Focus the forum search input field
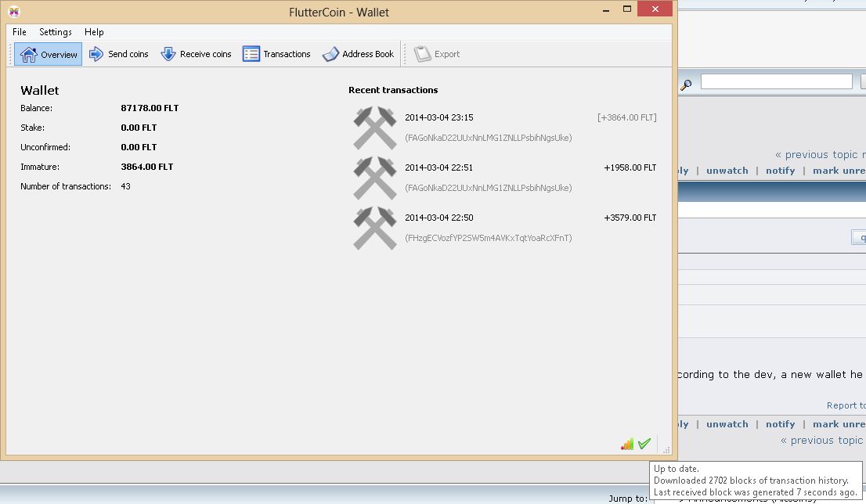Image resolution: width=866 pixels, height=504 pixels. pos(777,81)
